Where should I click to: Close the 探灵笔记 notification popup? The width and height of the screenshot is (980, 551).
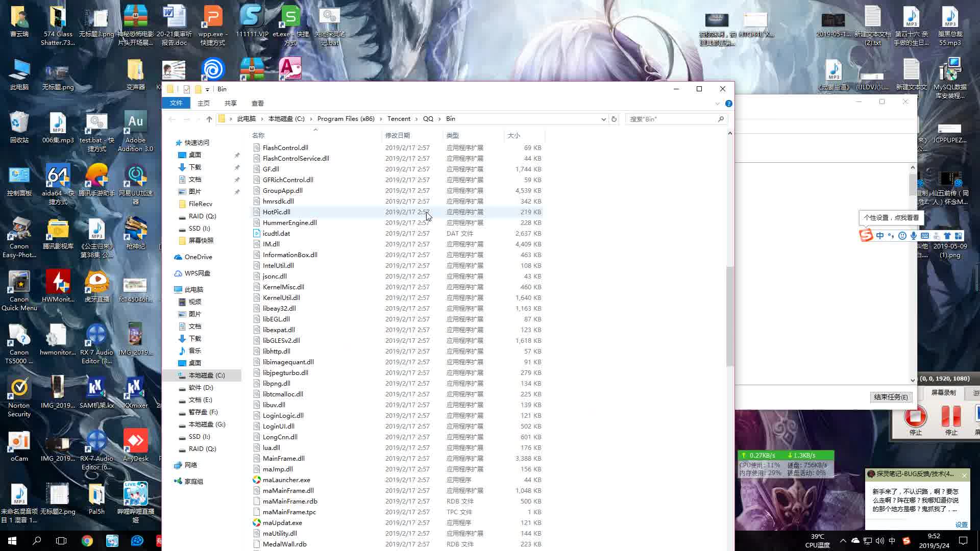964,475
